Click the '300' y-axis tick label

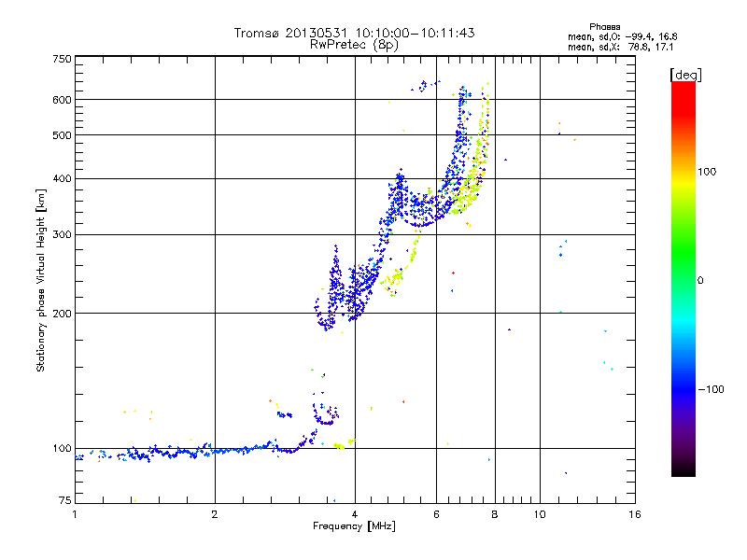point(62,235)
